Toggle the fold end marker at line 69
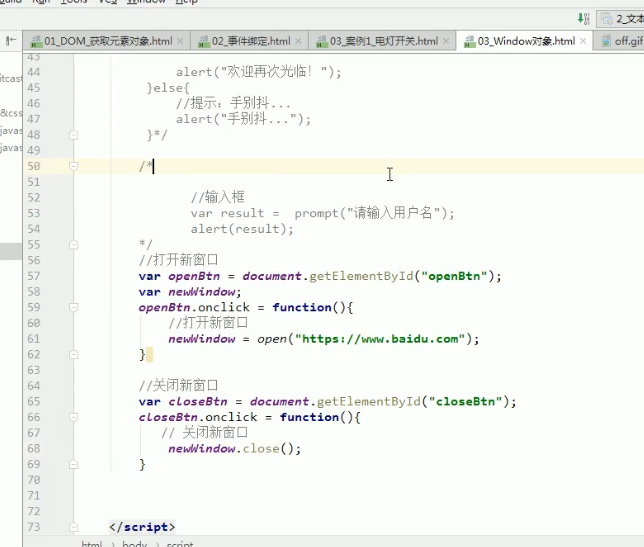The height and width of the screenshot is (547, 644). coord(74,464)
